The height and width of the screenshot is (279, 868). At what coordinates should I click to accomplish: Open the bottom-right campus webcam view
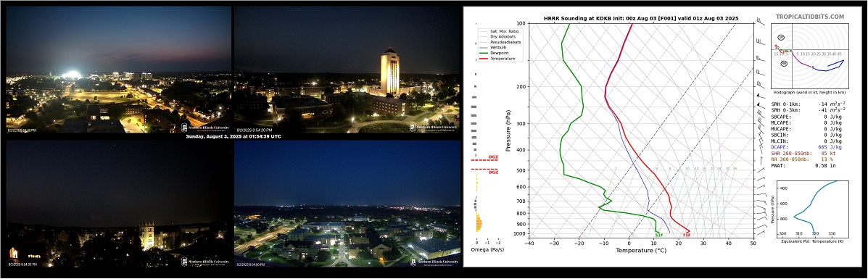click(347, 204)
